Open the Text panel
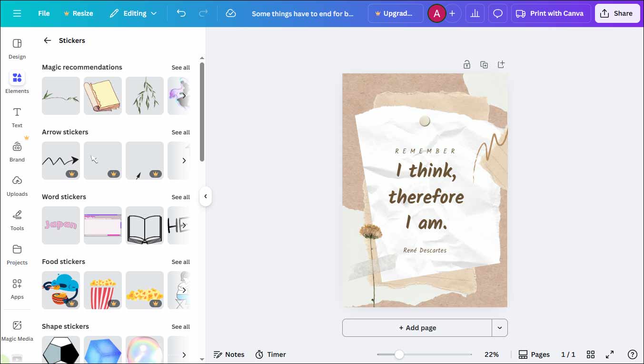Viewport: 644px width, 364px height. pos(17,117)
